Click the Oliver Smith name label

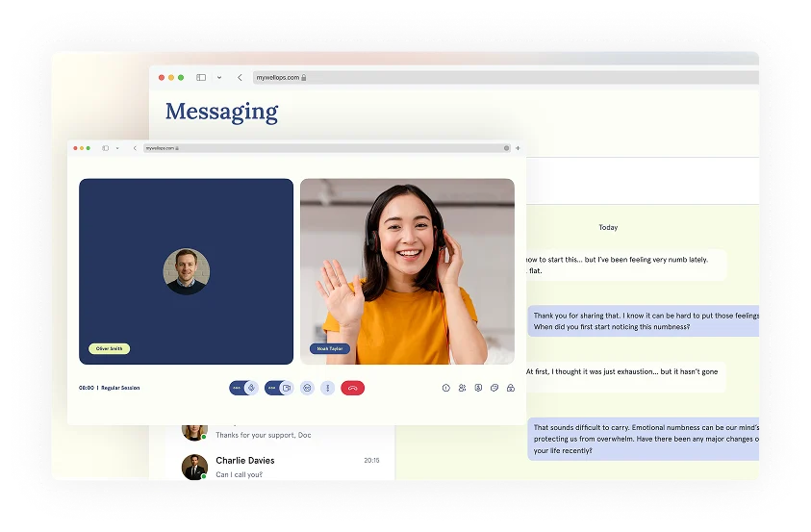click(109, 348)
